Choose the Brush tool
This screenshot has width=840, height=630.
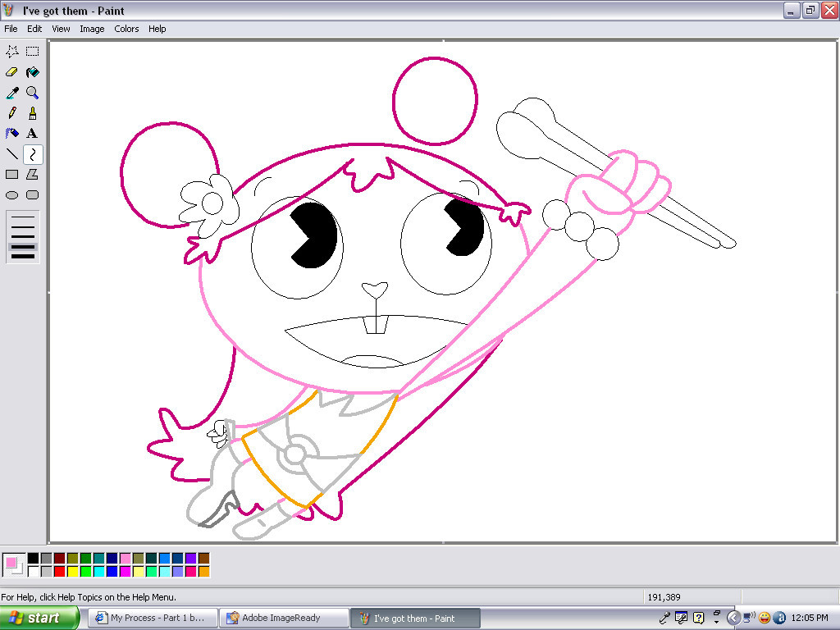pyautogui.click(x=33, y=113)
